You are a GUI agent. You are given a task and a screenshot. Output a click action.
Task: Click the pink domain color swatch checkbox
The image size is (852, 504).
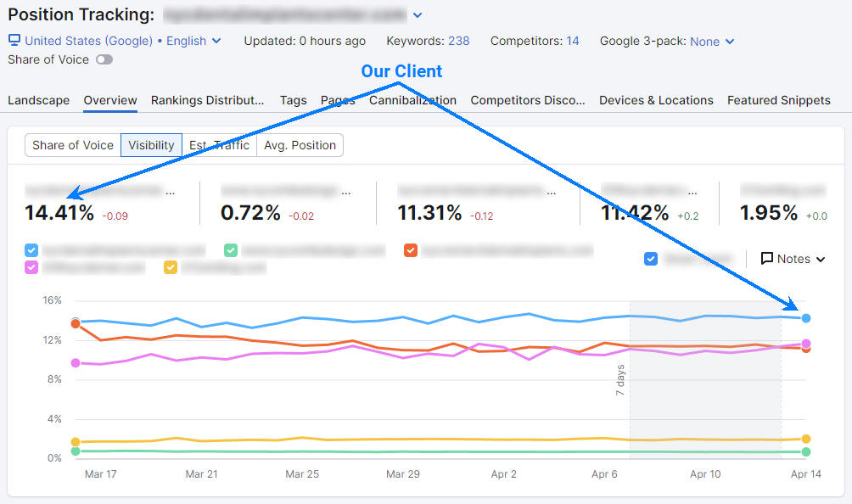coord(31,267)
